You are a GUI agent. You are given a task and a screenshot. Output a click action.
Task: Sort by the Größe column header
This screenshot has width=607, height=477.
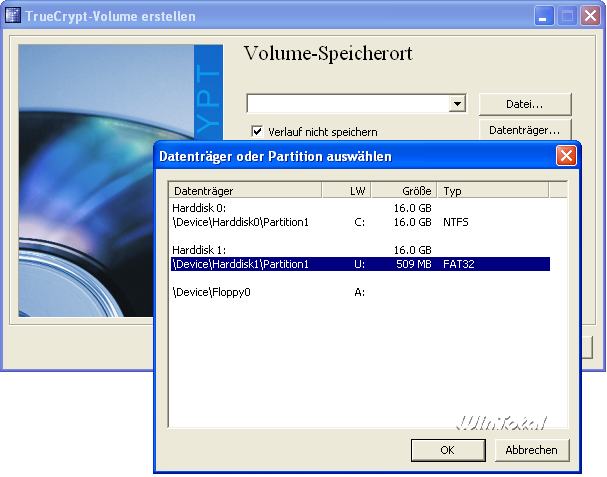coord(404,190)
